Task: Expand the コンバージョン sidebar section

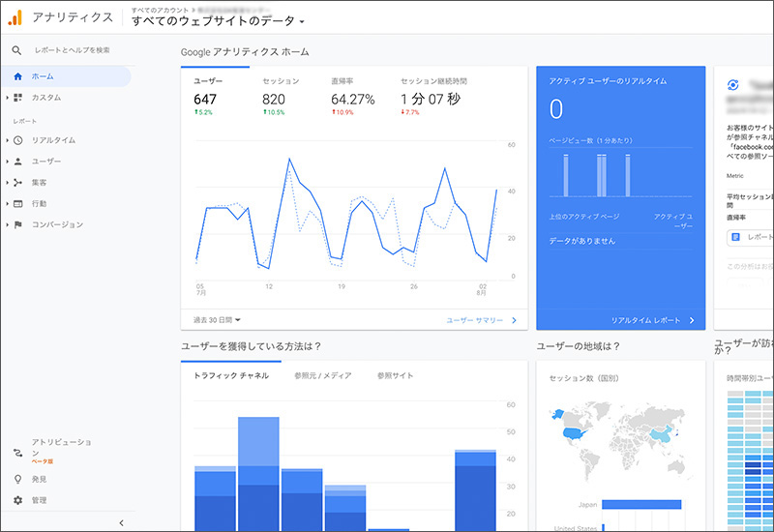Action: point(8,224)
